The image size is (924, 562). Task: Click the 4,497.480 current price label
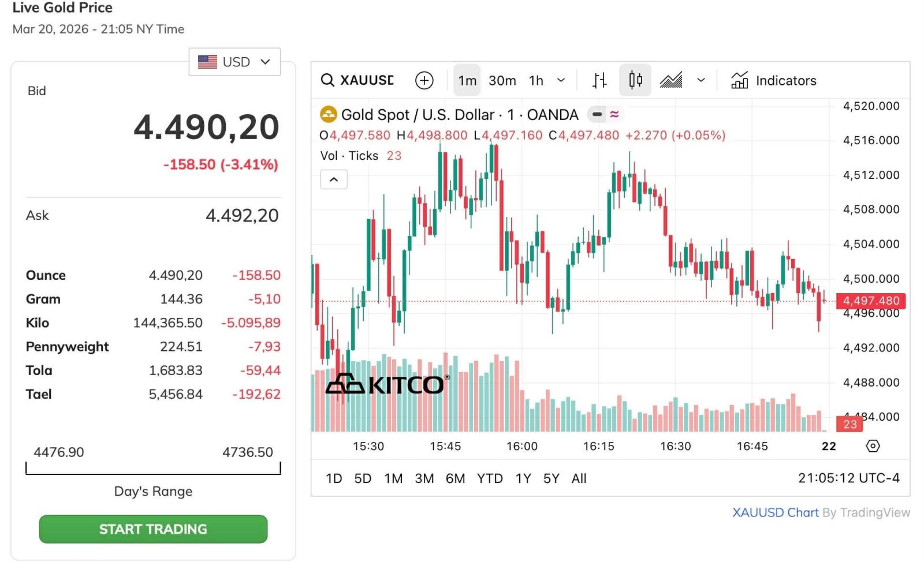click(871, 301)
